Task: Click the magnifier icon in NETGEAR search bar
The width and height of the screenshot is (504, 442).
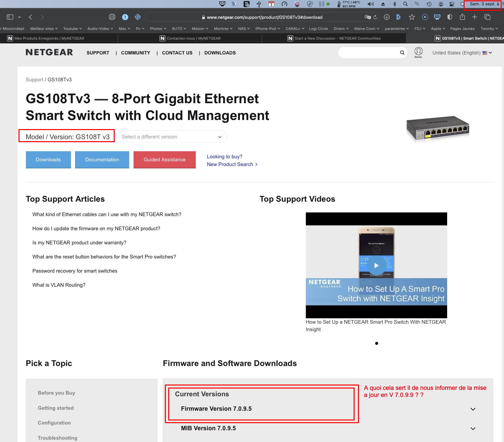Action: 402,52
